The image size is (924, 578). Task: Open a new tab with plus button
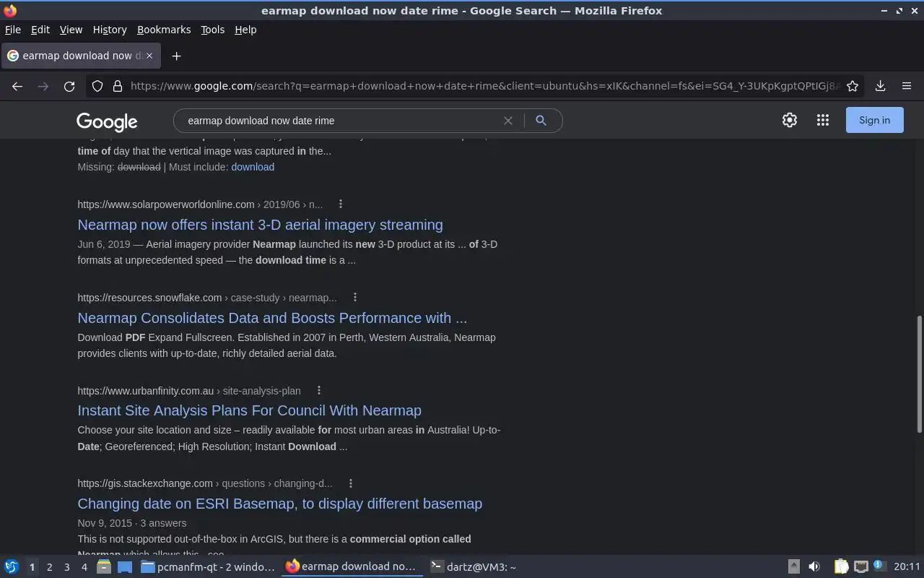176,56
